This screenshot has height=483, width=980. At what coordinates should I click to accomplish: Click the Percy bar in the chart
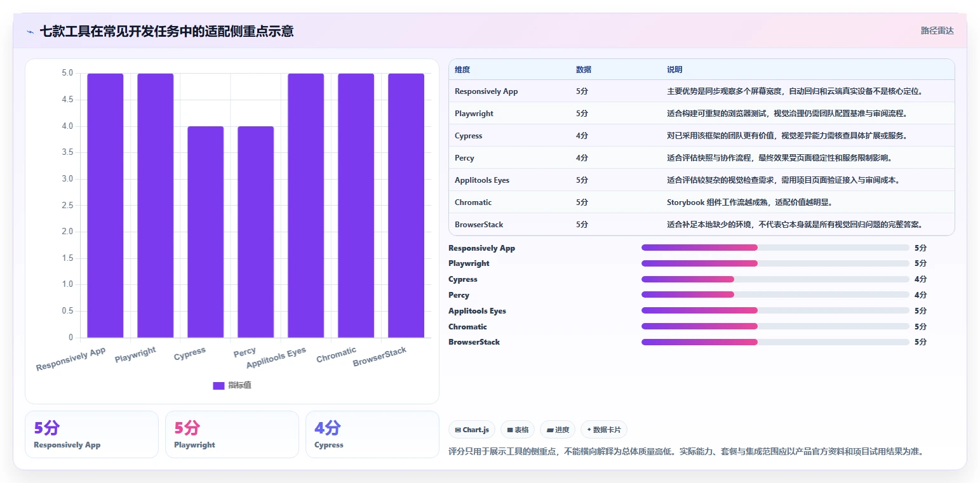[x=256, y=232]
